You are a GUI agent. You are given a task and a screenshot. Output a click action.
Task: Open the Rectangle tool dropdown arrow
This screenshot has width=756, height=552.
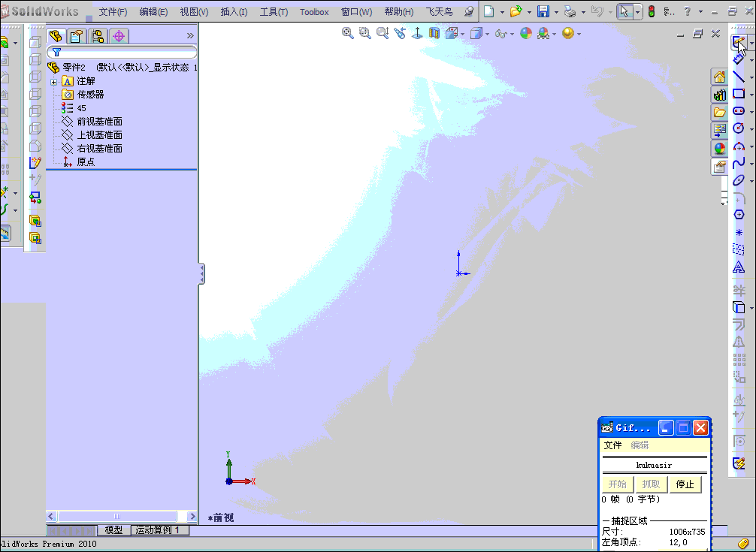click(751, 95)
